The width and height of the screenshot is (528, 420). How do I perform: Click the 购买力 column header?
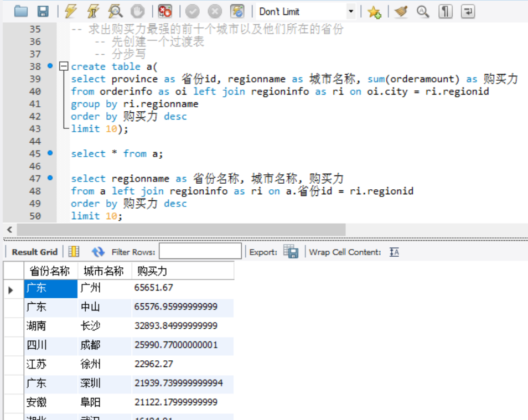(183, 271)
